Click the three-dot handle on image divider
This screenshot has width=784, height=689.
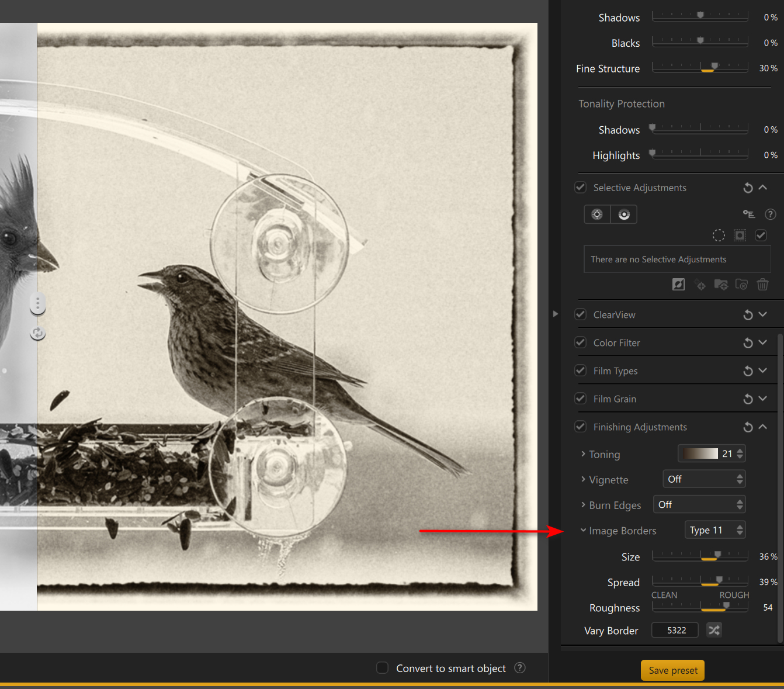[x=38, y=303]
